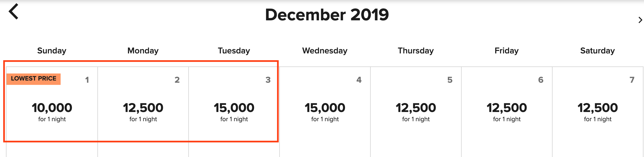
Task: Click the December 2019 month title
Action: tap(327, 15)
